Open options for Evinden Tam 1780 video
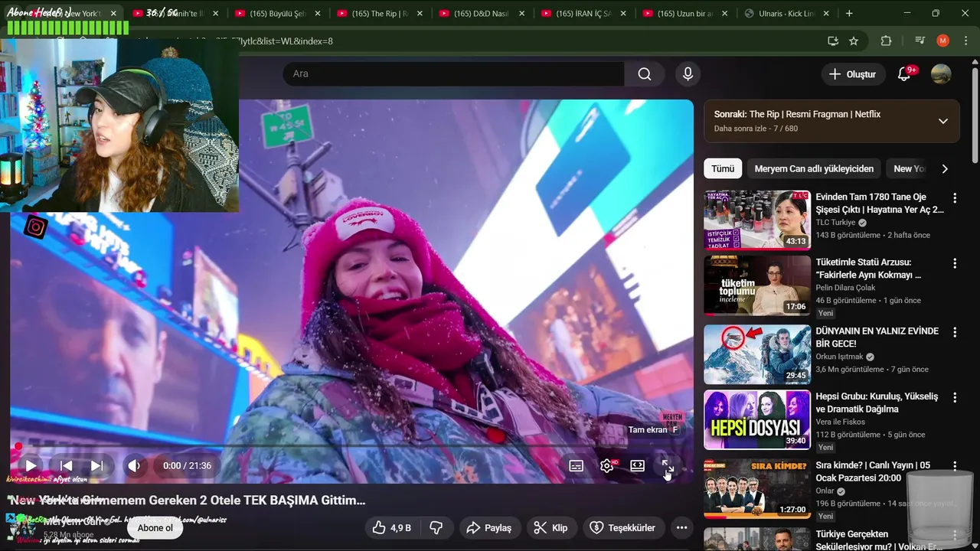This screenshot has height=551, width=980. [955, 198]
